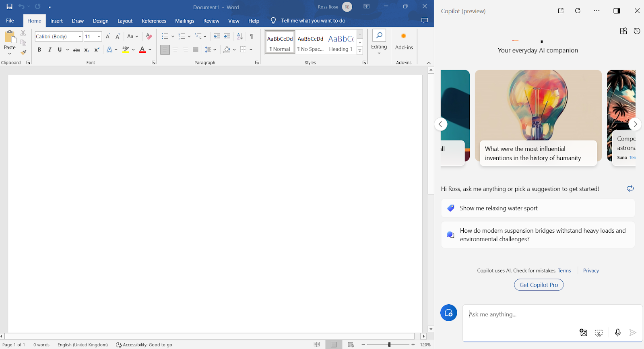Screen dimensions: 644x349
Task: Open Word comments icon
Action: tap(424, 21)
